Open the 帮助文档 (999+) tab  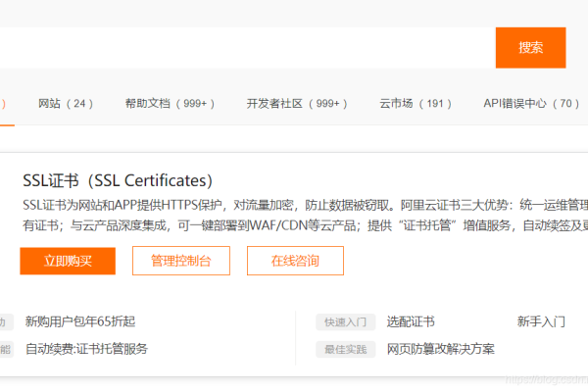point(170,103)
